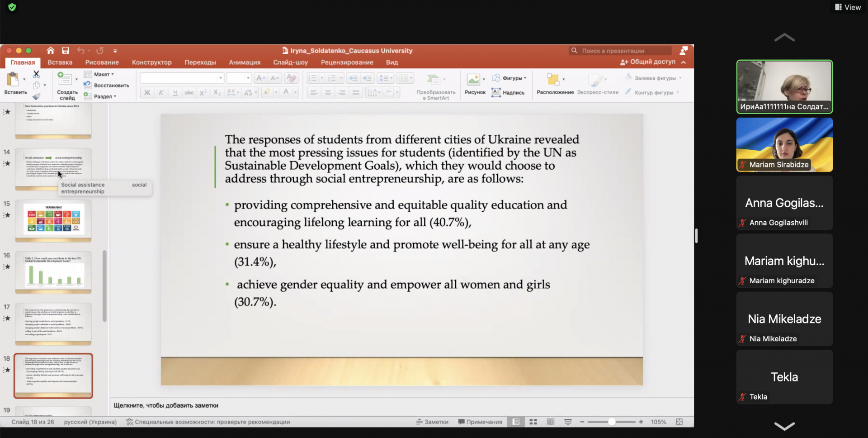Toggle strikethrough abc formatting

pos(189,93)
